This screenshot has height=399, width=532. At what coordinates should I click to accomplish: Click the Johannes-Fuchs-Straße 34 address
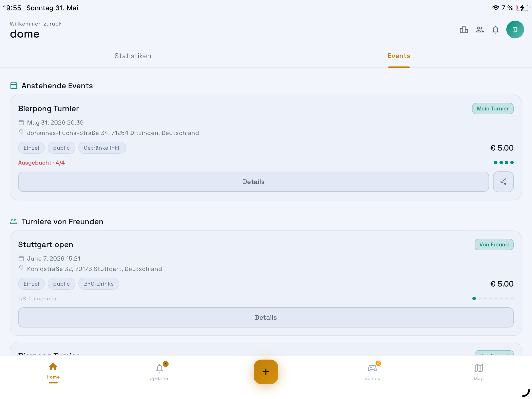(x=113, y=133)
